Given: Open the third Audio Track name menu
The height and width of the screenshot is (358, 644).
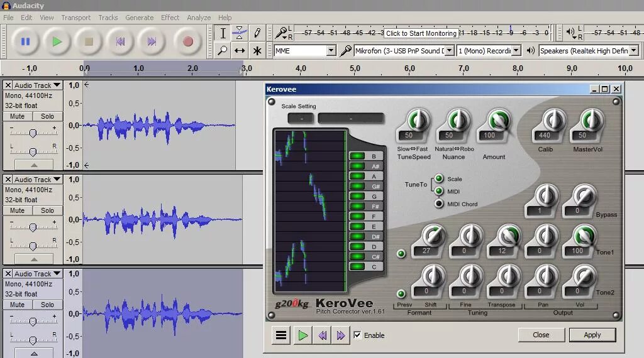Looking at the screenshot, I should pos(38,273).
